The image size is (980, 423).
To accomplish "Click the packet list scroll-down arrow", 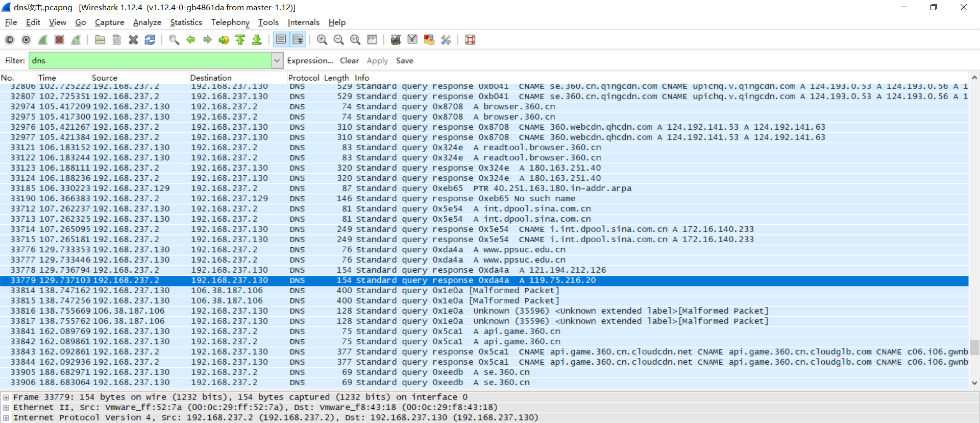I will click(x=974, y=383).
